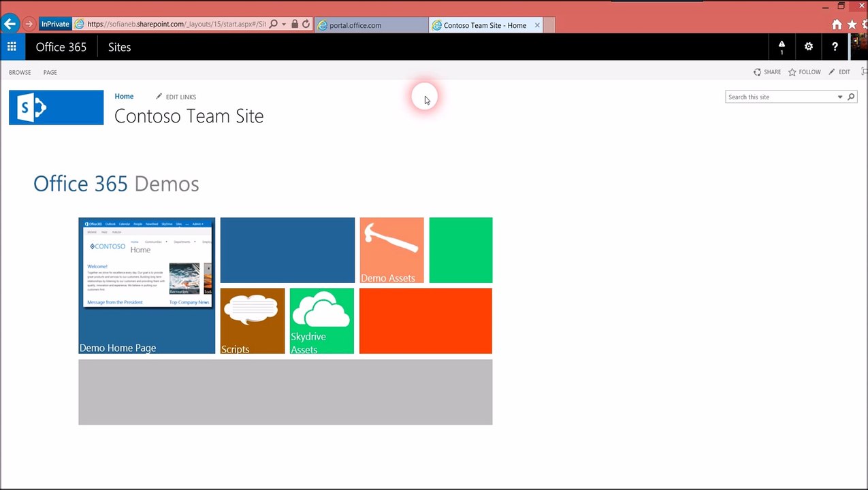
Task: Click the Office 365 brand link
Action: [61, 47]
